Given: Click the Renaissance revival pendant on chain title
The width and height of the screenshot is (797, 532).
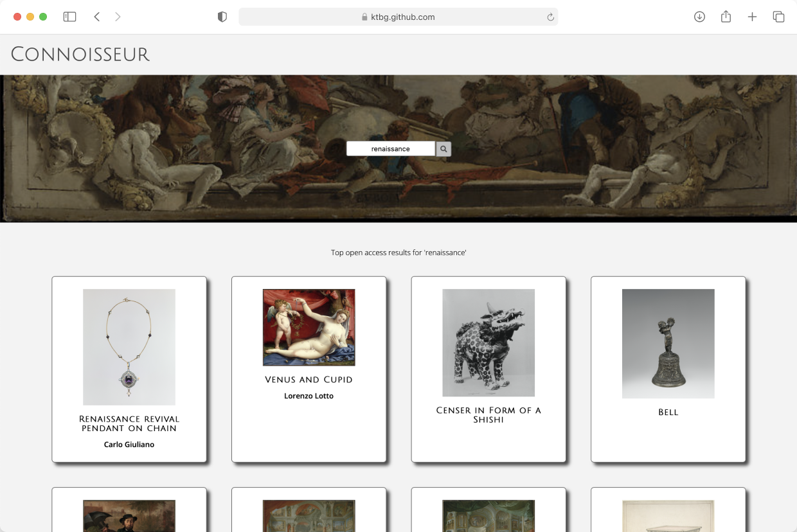Looking at the screenshot, I should [x=129, y=423].
